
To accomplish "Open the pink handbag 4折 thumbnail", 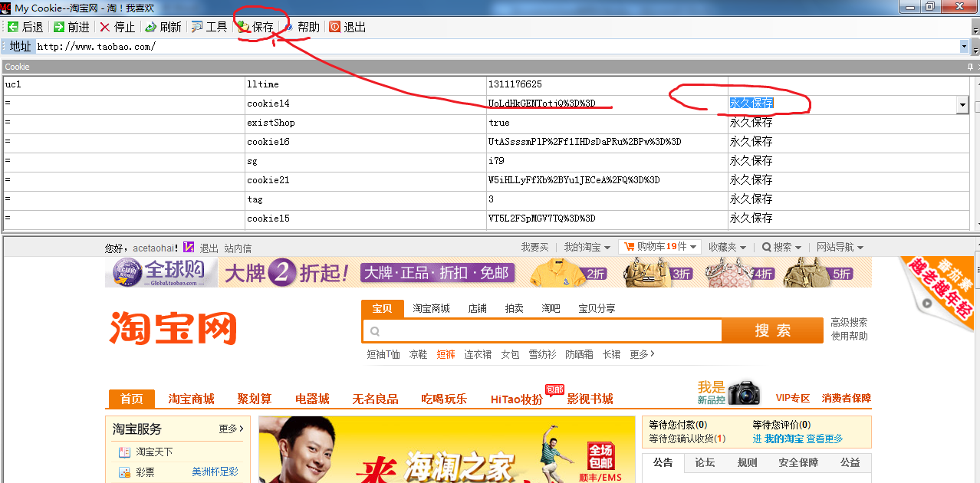I will point(738,272).
